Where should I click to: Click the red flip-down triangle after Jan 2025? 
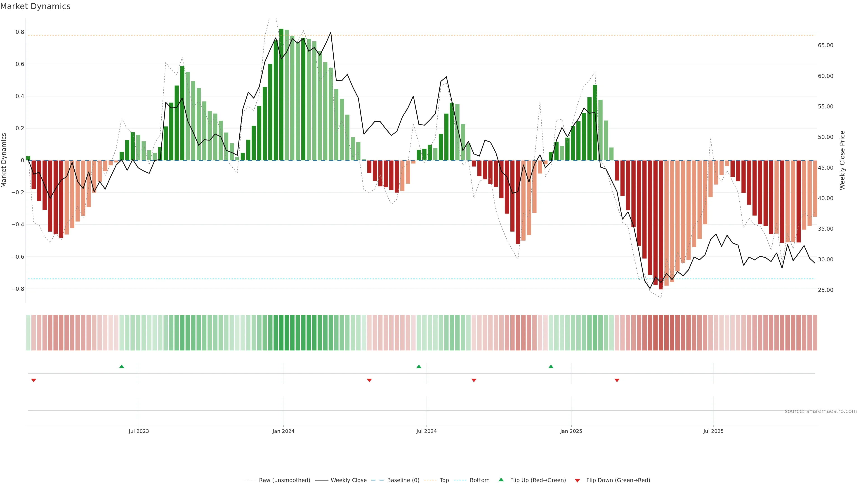pyautogui.click(x=617, y=380)
